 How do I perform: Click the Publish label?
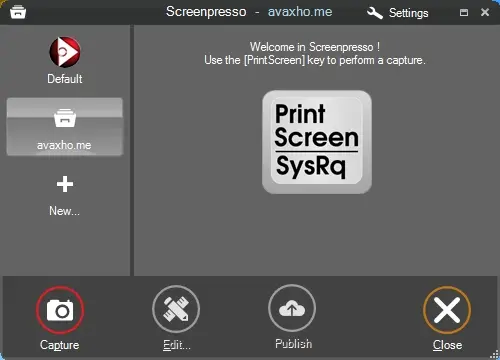[x=293, y=344]
